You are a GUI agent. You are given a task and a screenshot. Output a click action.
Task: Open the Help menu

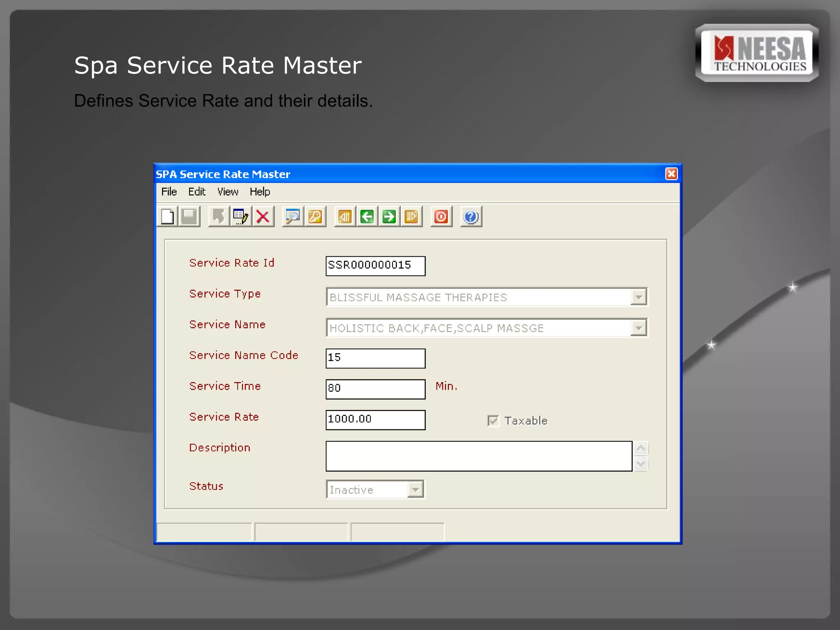coord(260,192)
